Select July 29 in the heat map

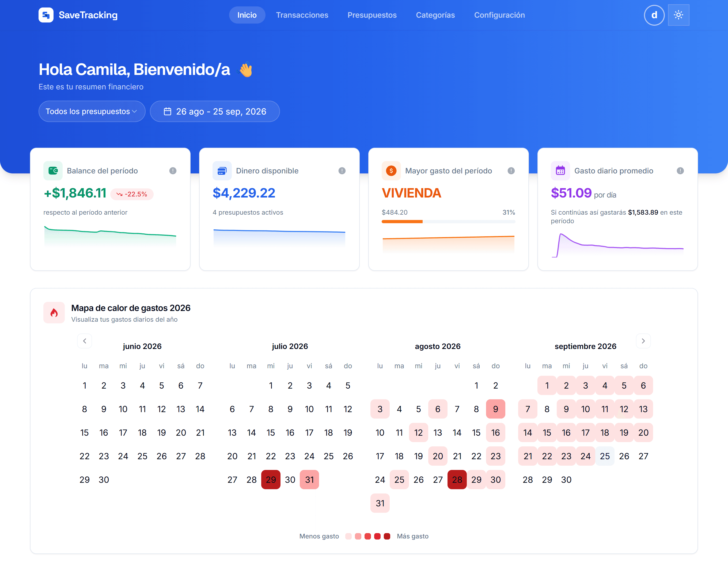(x=271, y=480)
